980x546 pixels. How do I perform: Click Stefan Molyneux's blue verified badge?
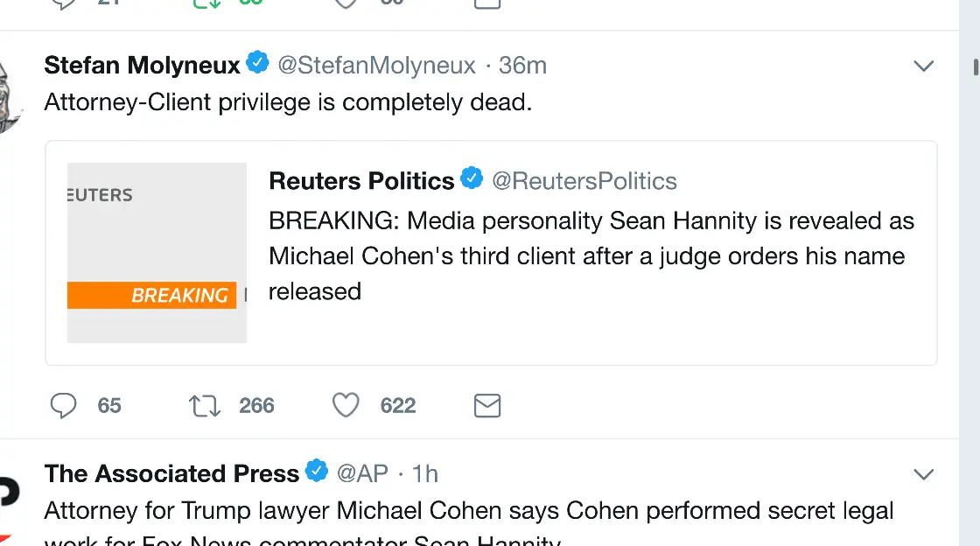[257, 63]
